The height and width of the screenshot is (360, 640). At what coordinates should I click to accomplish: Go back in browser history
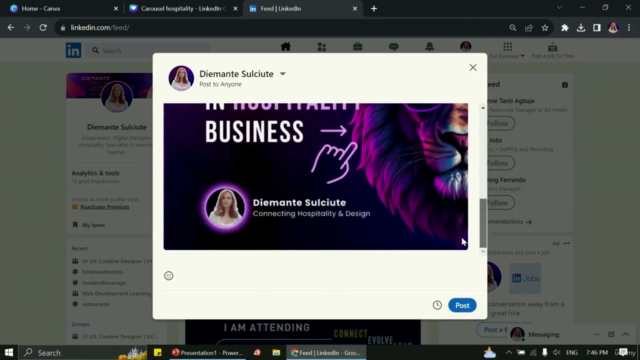[11, 28]
